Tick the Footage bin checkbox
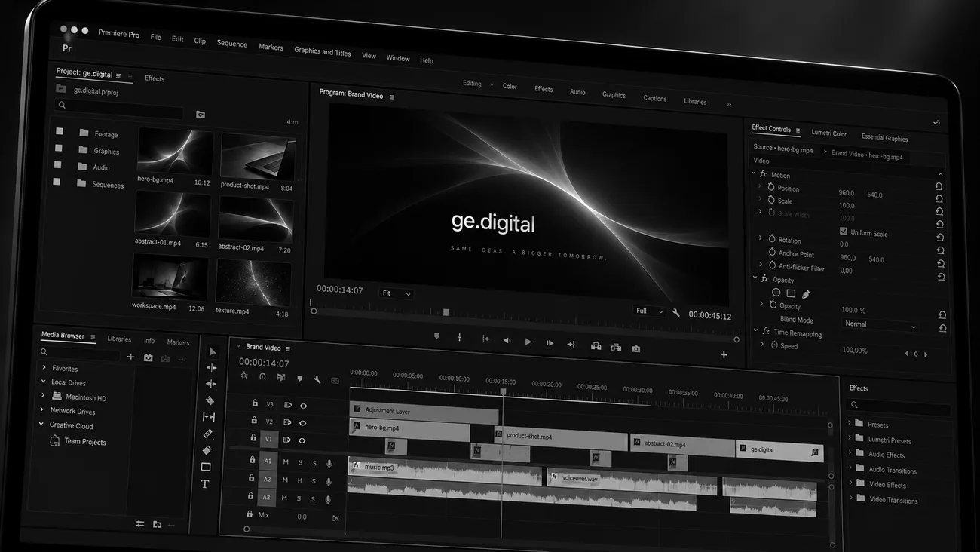Screen dimensions: 980x552 tap(60, 131)
